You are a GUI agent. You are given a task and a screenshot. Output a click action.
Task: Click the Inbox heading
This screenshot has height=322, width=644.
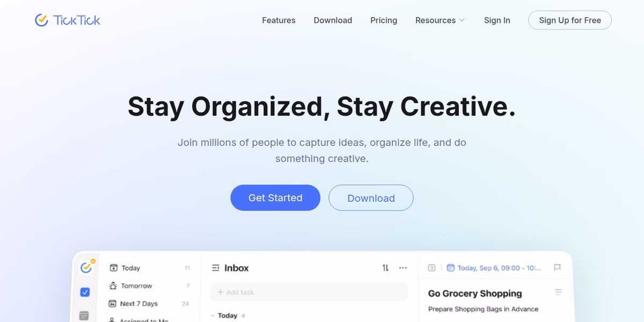click(x=237, y=268)
